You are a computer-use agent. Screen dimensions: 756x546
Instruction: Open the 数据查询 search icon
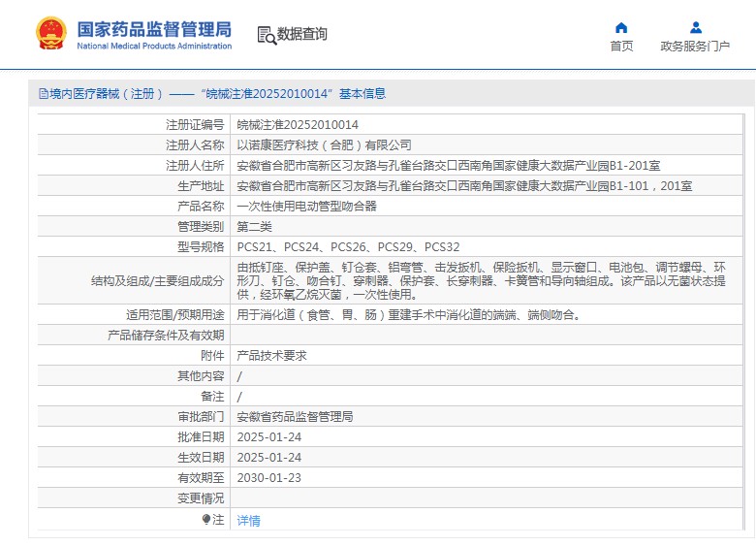267,35
